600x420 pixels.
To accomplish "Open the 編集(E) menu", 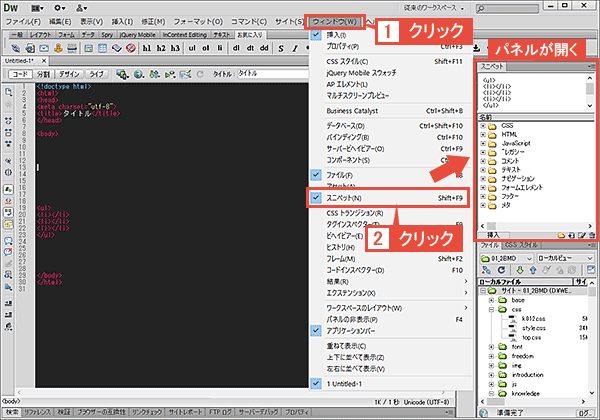I will [60, 22].
